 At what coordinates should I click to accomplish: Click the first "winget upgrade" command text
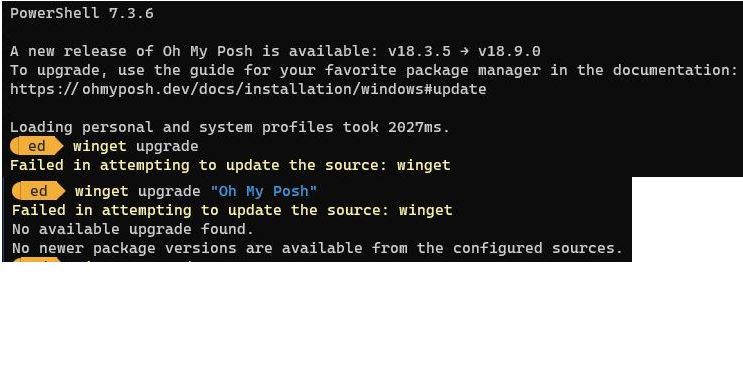[136, 146]
